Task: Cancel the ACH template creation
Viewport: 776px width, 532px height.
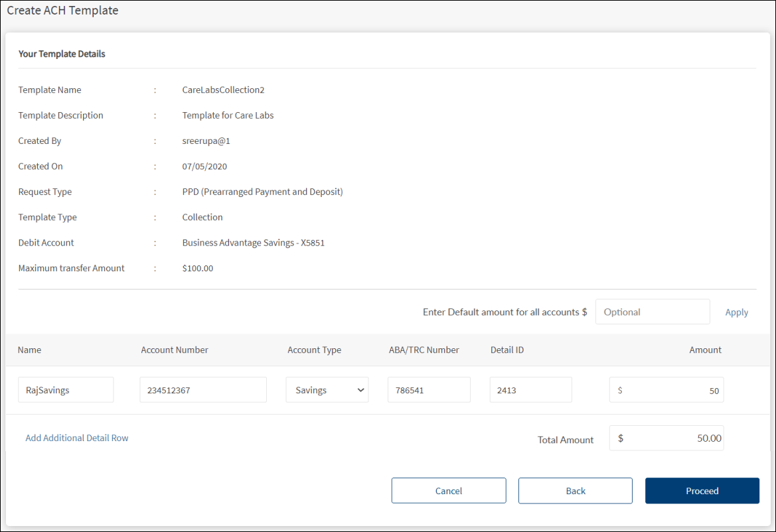Action: 449,491
